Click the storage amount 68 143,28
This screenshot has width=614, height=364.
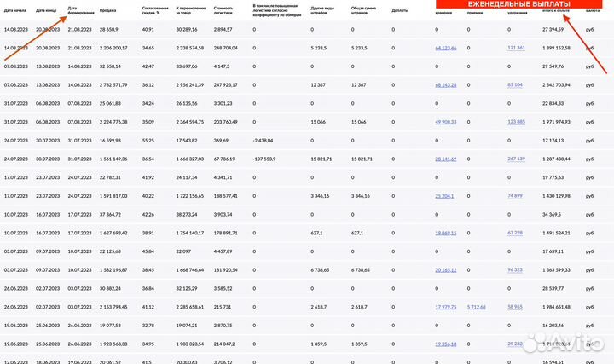coord(446,84)
